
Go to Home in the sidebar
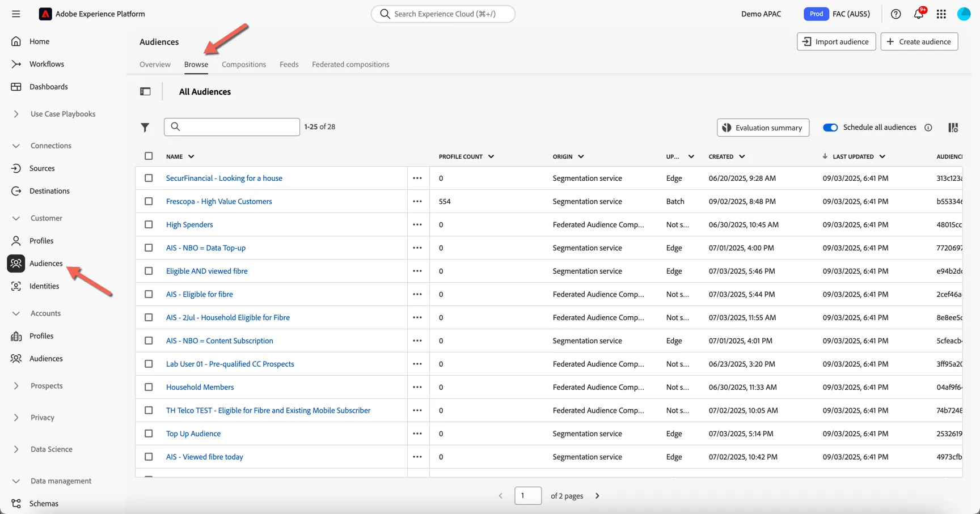(39, 41)
